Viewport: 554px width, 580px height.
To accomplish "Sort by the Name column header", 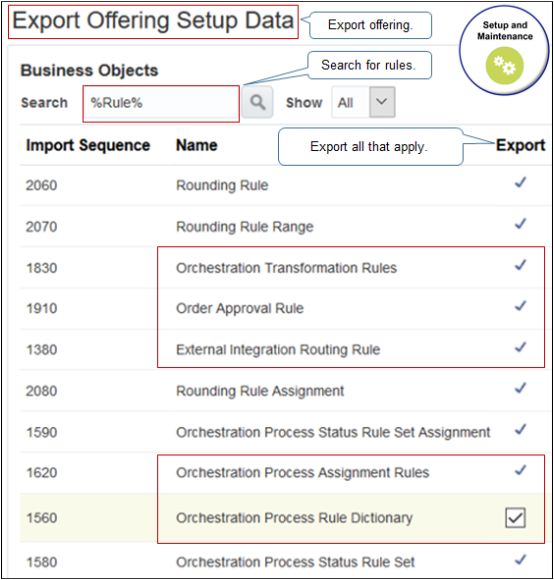I will [x=197, y=145].
